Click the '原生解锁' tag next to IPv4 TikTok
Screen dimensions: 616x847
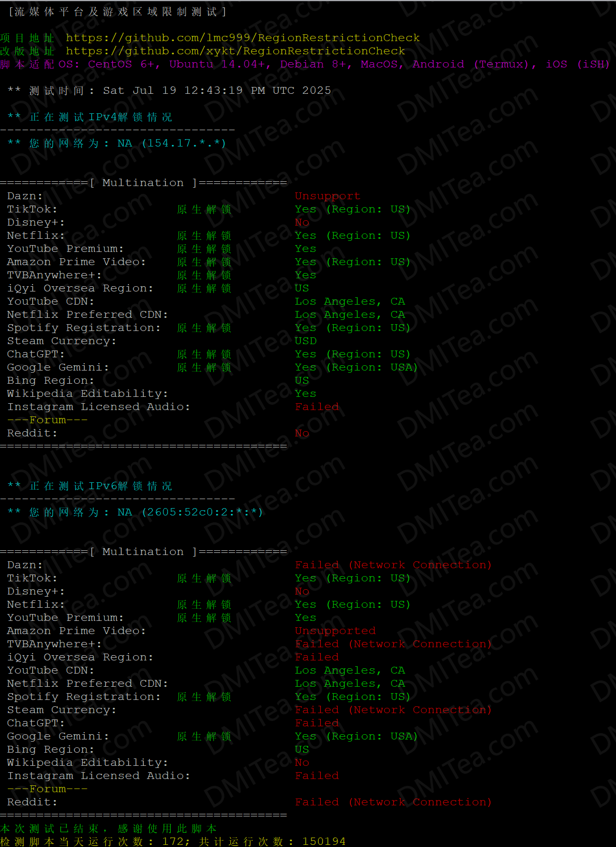tap(204, 209)
